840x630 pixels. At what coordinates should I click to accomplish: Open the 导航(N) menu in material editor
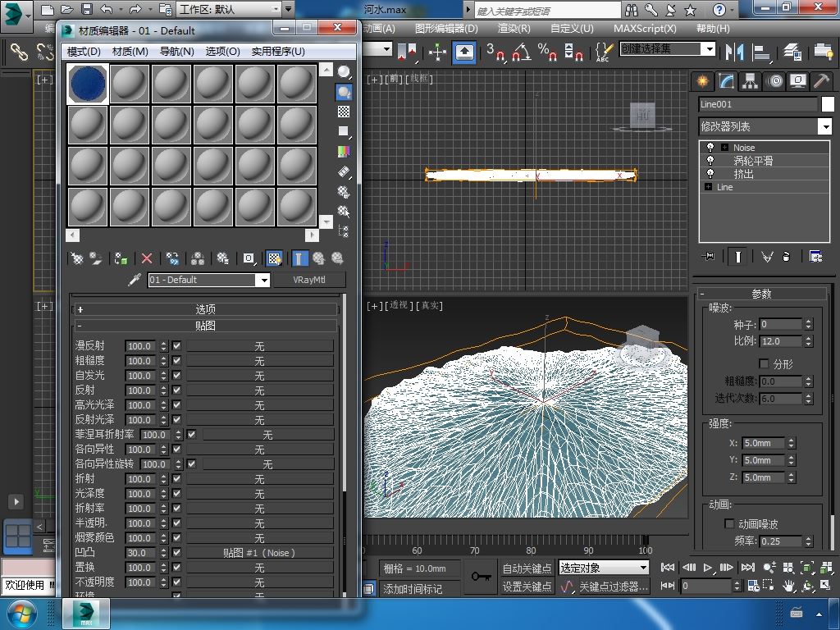[x=176, y=51]
